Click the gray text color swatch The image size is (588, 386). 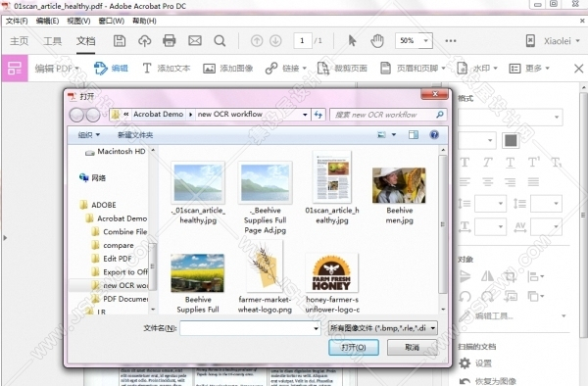[511, 140]
